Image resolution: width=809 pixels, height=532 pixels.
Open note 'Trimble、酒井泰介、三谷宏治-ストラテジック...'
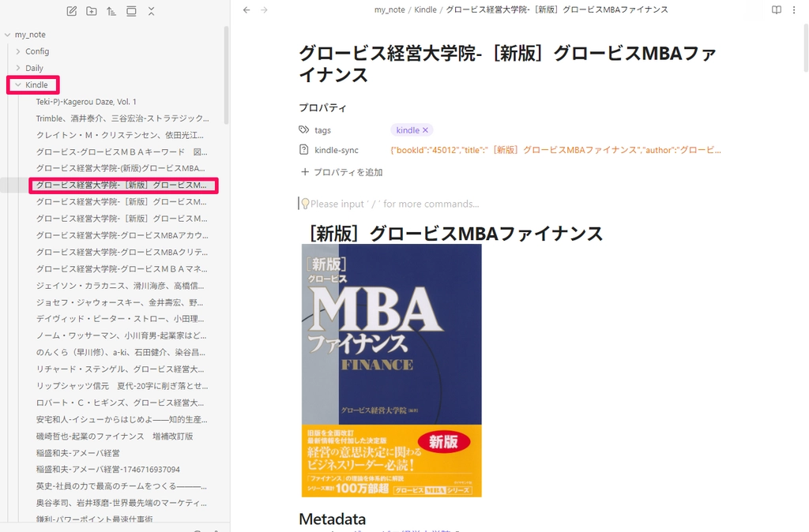pos(122,118)
